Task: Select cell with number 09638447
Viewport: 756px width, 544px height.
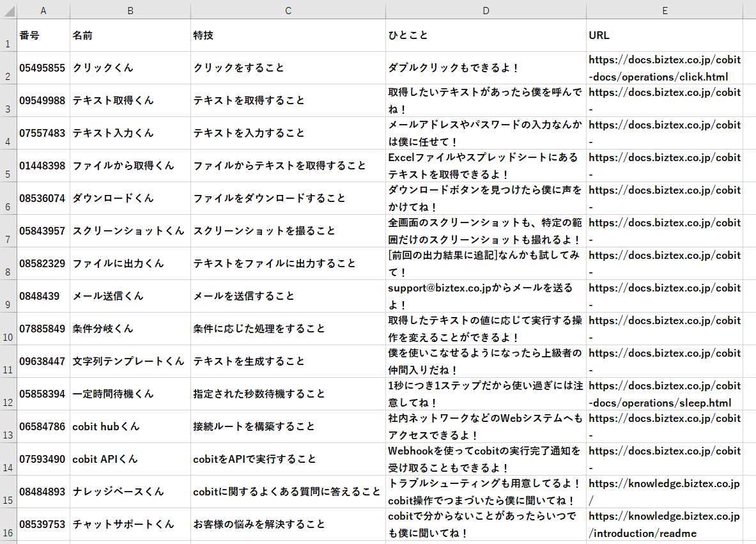Action: (x=43, y=361)
